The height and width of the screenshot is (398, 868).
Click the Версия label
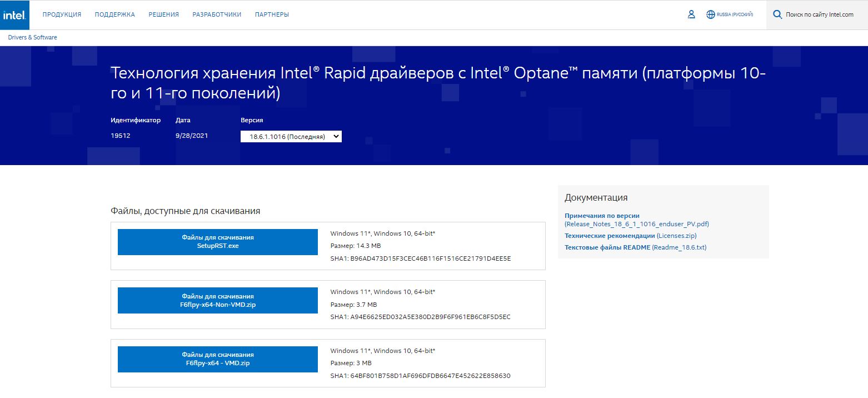pyautogui.click(x=252, y=120)
